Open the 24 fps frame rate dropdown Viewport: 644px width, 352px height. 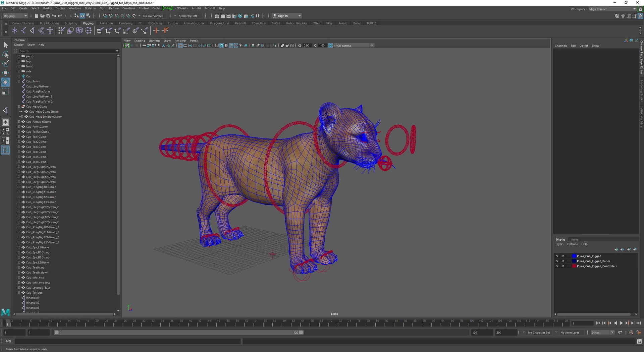(x=602, y=333)
